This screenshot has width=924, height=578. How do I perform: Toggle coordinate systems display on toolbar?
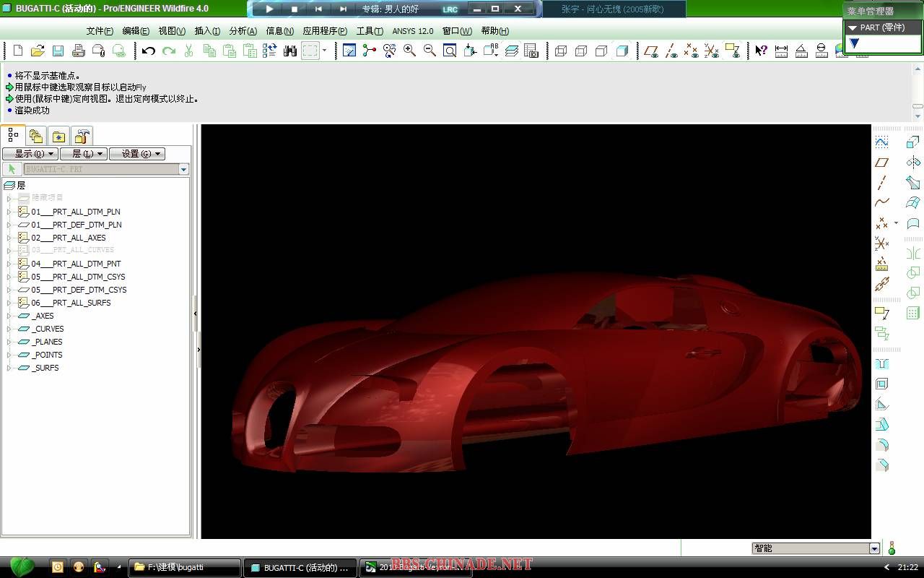point(712,51)
